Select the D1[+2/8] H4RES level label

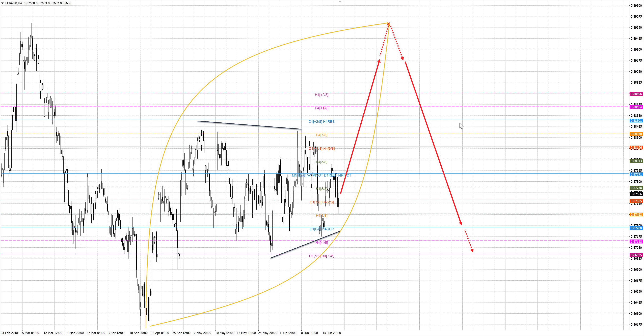pos(321,122)
